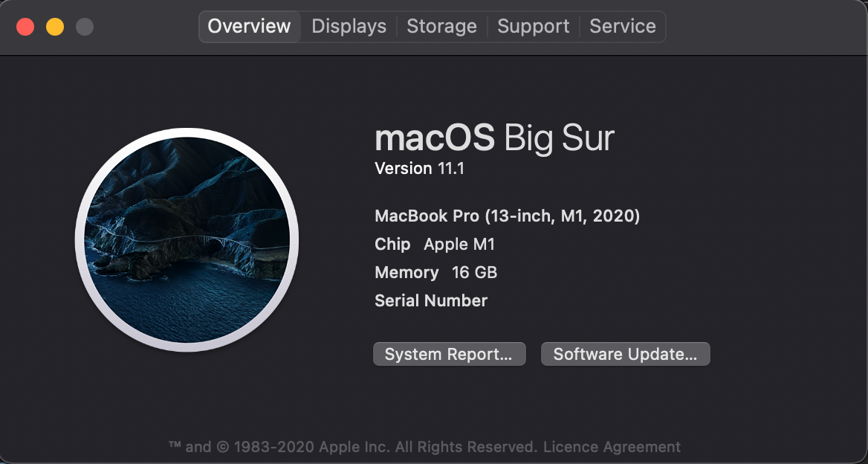Launch Software Update
Viewport: 868px width, 464px height.
[x=625, y=354]
